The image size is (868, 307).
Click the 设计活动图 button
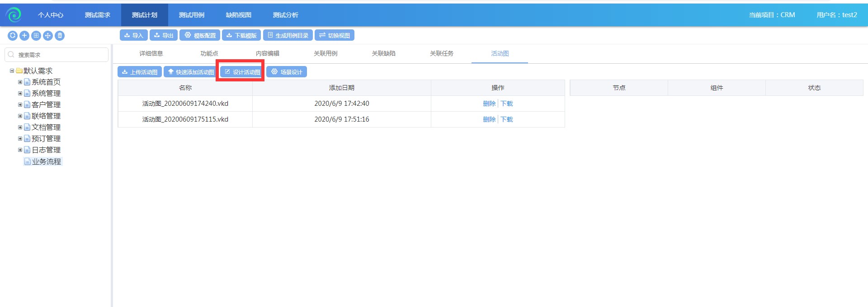(242, 72)
